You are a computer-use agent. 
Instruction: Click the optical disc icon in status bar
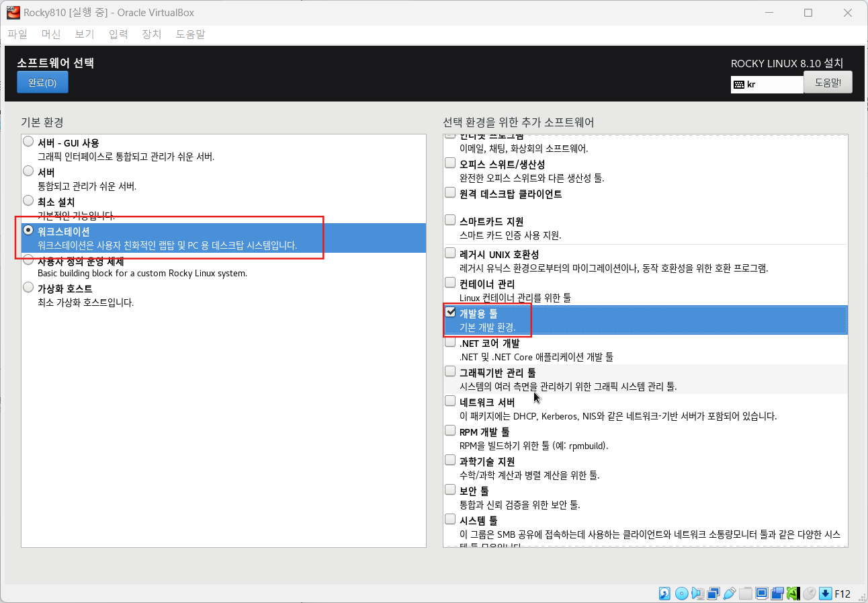coord(681,594)
